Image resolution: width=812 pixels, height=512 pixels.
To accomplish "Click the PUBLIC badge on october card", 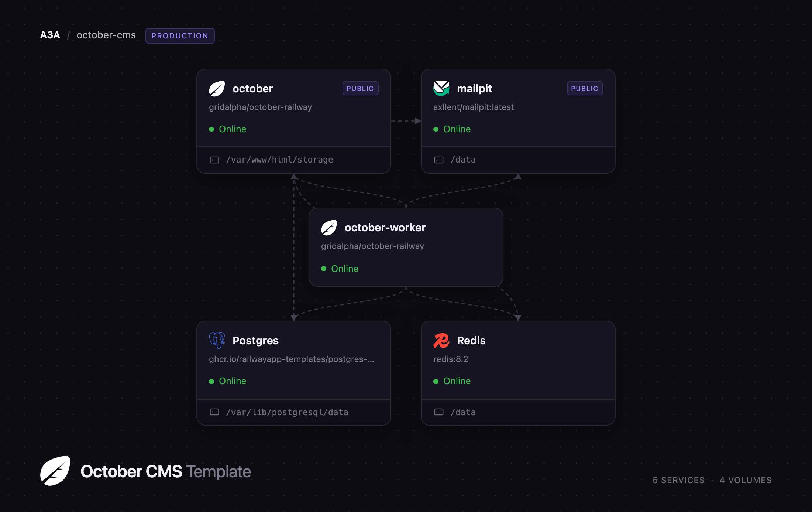I will coord(361,88).
